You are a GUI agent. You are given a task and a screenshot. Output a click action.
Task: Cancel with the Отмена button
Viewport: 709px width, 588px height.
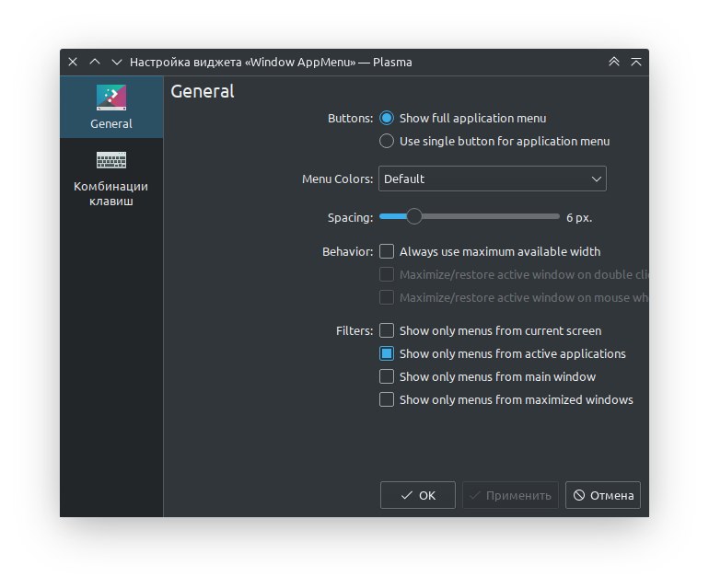pyautogui.click(x=603, y=495)
